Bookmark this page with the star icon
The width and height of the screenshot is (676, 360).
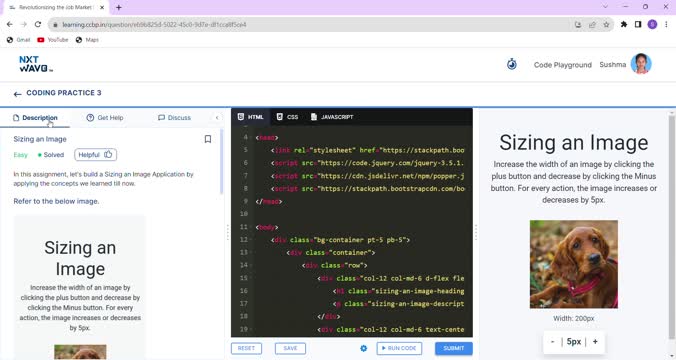click(x=606, y=25)
